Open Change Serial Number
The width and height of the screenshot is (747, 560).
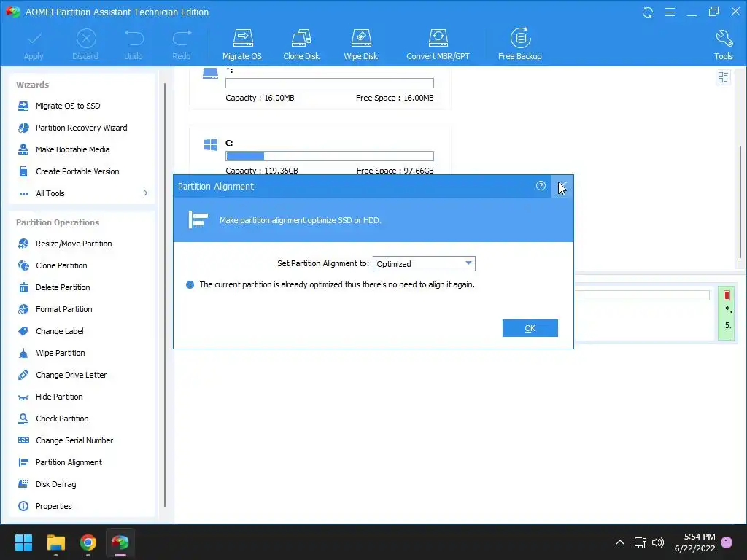pyautogui.click(x=74, y=440)
